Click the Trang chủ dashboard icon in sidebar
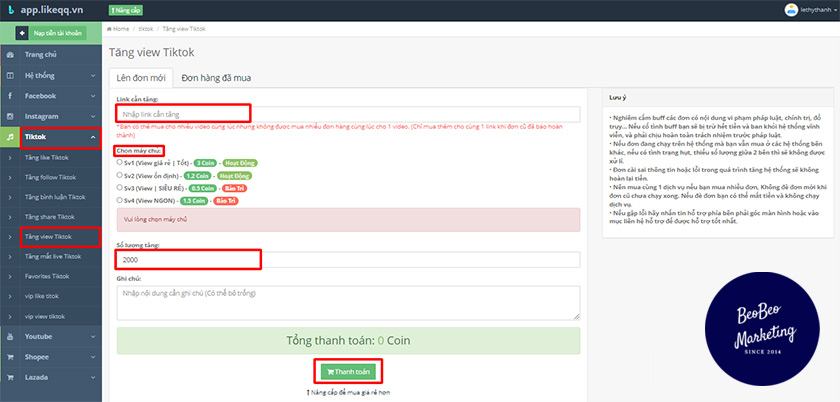Image resolution: width=840 pixels, height=402 pixels. 10,54
